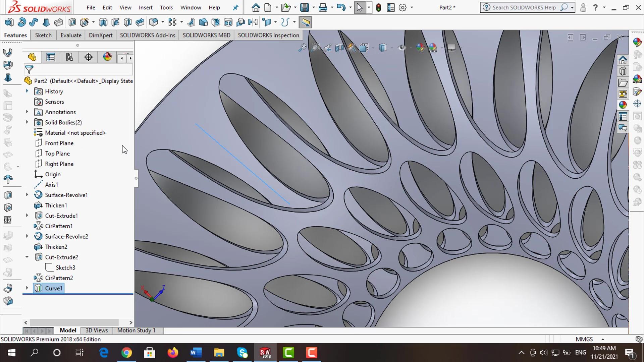Collapse the Cut-Extrude2 feature
This screenshot has height=362, width=644.
pos(27,257)
